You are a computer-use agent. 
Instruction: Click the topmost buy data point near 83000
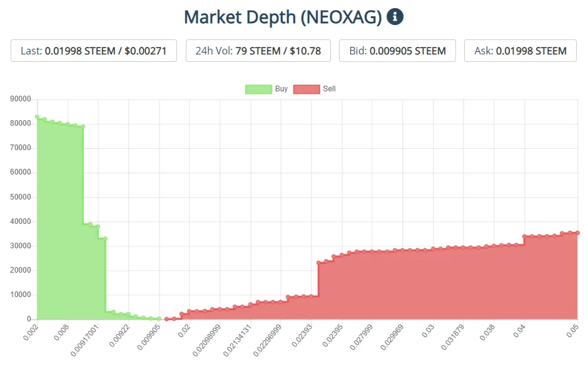[37, 117]
